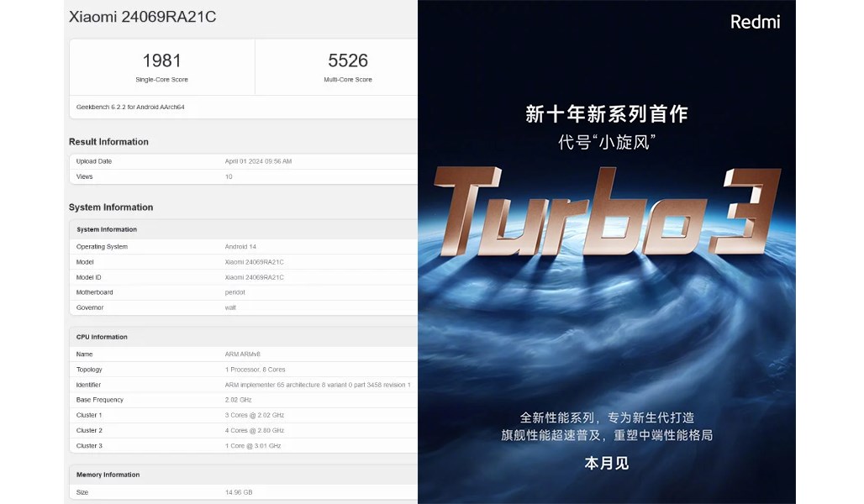This screenshot has width=864, height=504.
Task: Click the Redmi logo on the poster
Action: point(755,22)
